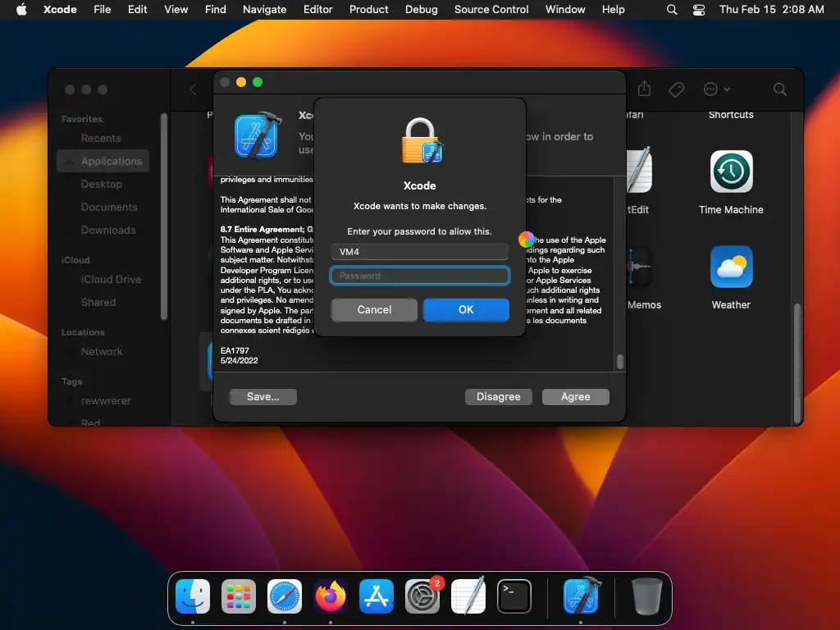Open the Debug menu

(x=421, y=9)
